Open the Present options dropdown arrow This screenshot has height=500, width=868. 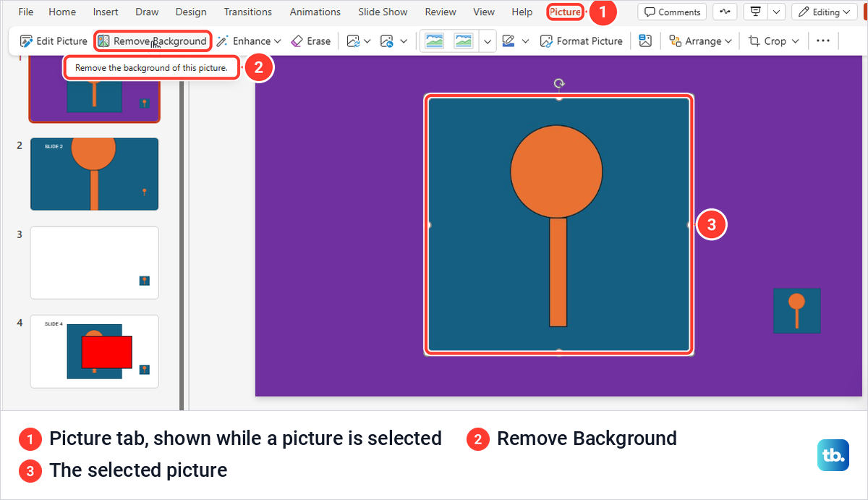[776, 12]
